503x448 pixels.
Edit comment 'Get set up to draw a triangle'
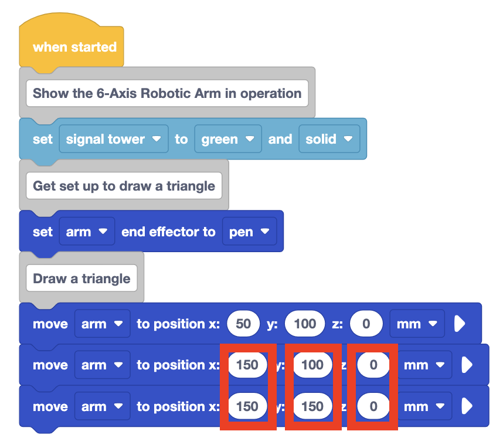click(x=124, y=186)
